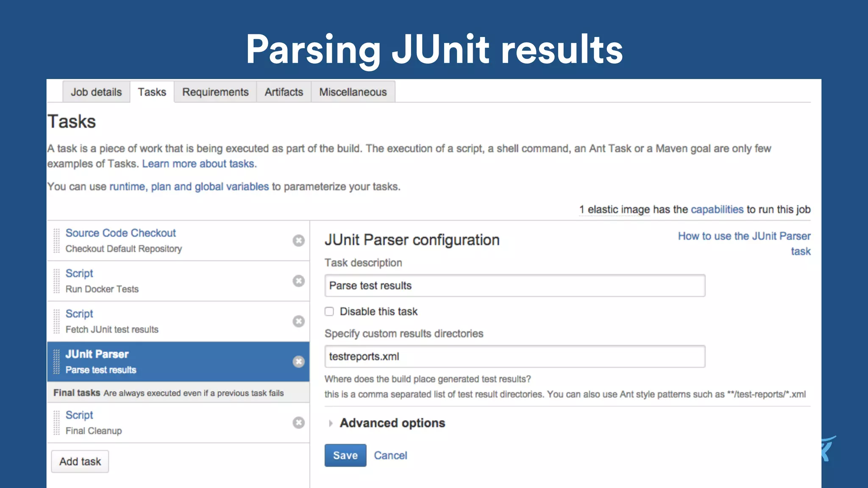Follow the capabilities link

717,209
